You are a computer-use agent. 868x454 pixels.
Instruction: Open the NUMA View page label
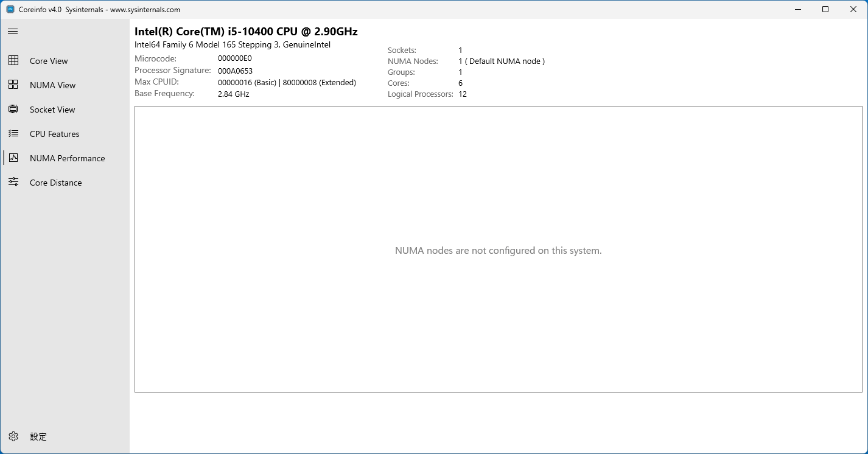tap(52, 85)
